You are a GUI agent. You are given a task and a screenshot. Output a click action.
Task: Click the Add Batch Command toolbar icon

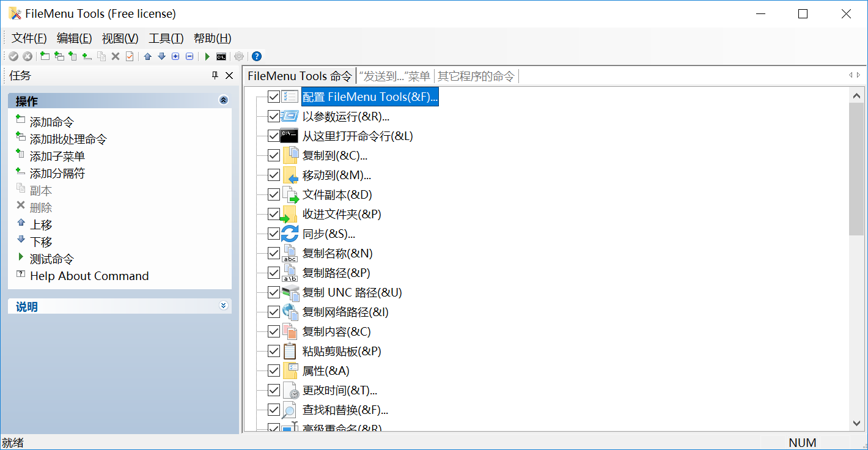[59, 56]
